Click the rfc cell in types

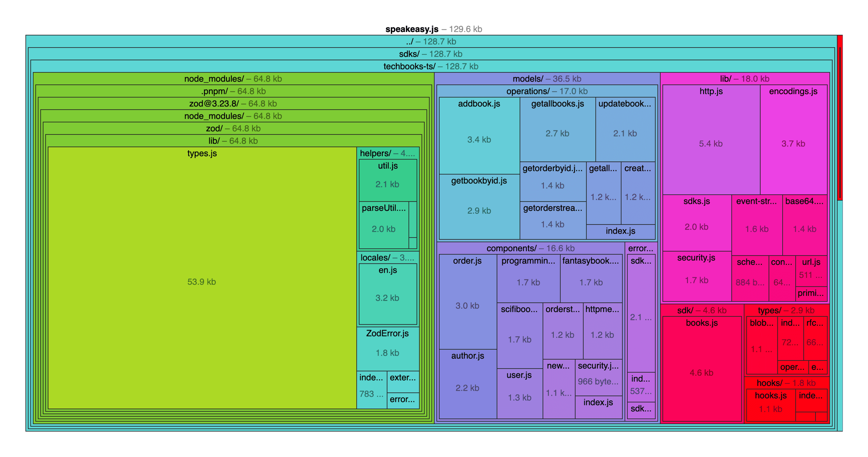click(x=815, y=338)
